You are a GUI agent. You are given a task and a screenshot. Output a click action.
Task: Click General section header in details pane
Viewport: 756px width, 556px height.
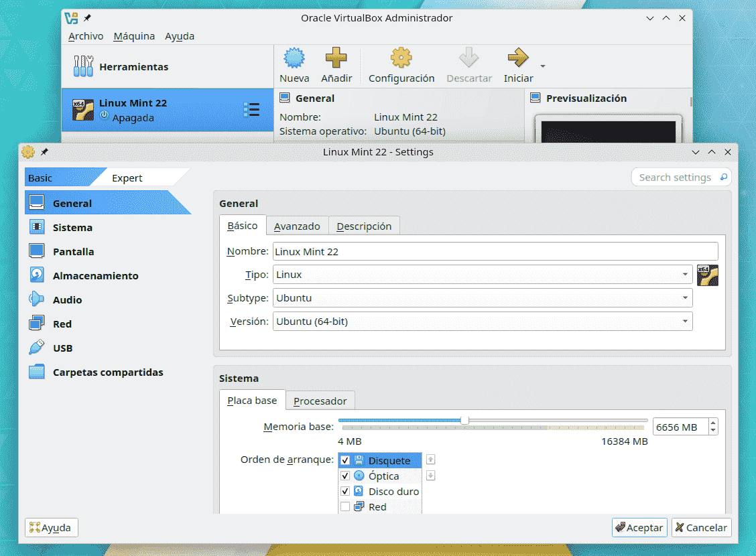point(315,98)
